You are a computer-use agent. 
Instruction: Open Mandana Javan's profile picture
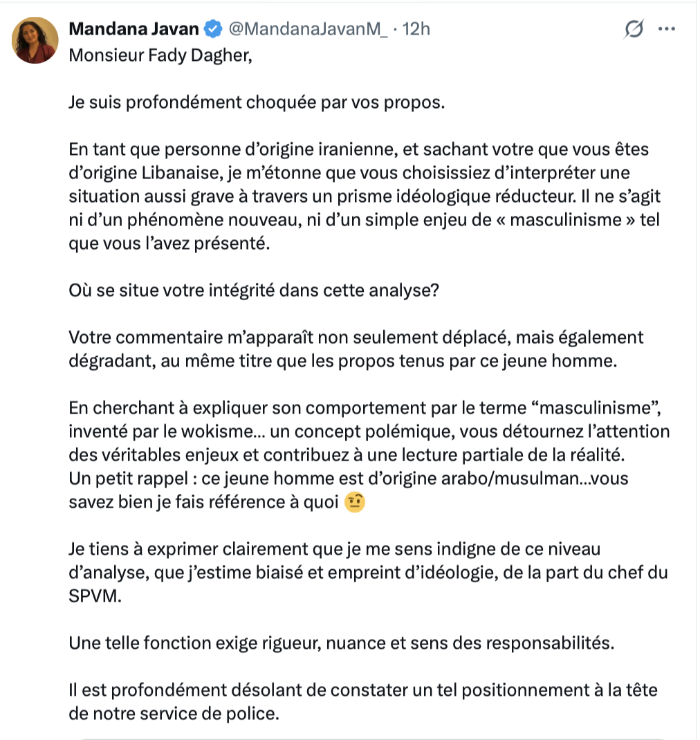click(x=35, y=41)
